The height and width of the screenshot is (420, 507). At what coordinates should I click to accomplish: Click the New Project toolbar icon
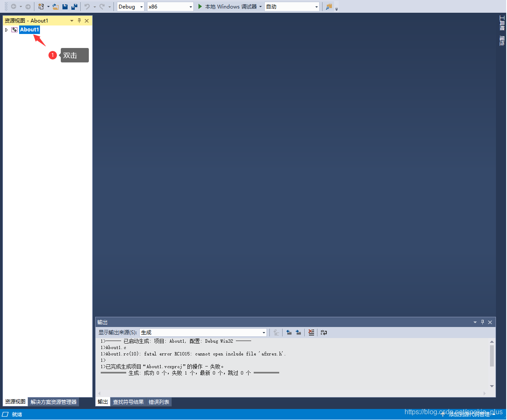(42, 6)
